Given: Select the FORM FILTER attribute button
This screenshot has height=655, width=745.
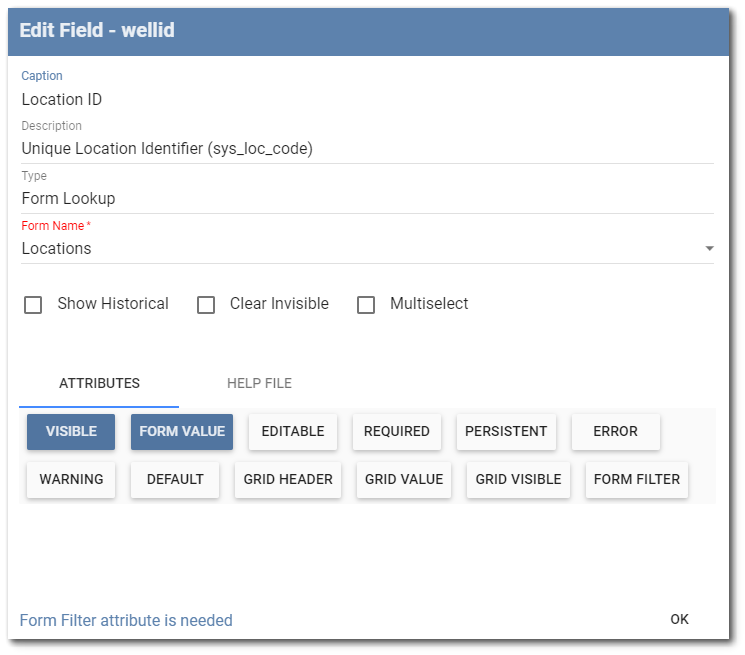Looking at the screenshot, I should click(637, 479).
